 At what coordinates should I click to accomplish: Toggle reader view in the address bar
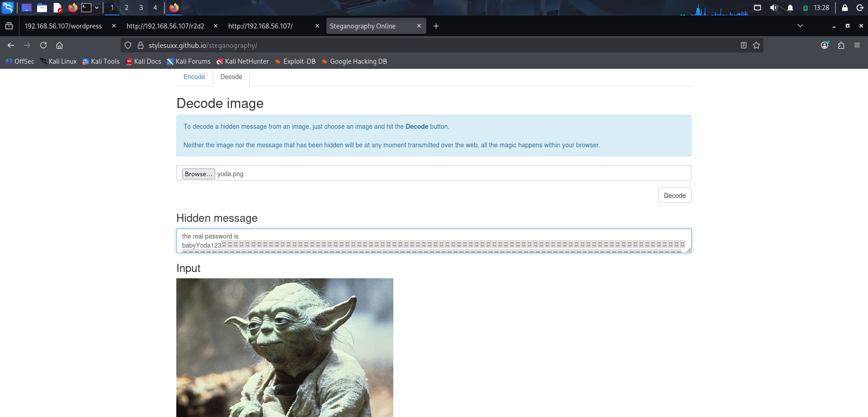(x=744, y=45)
